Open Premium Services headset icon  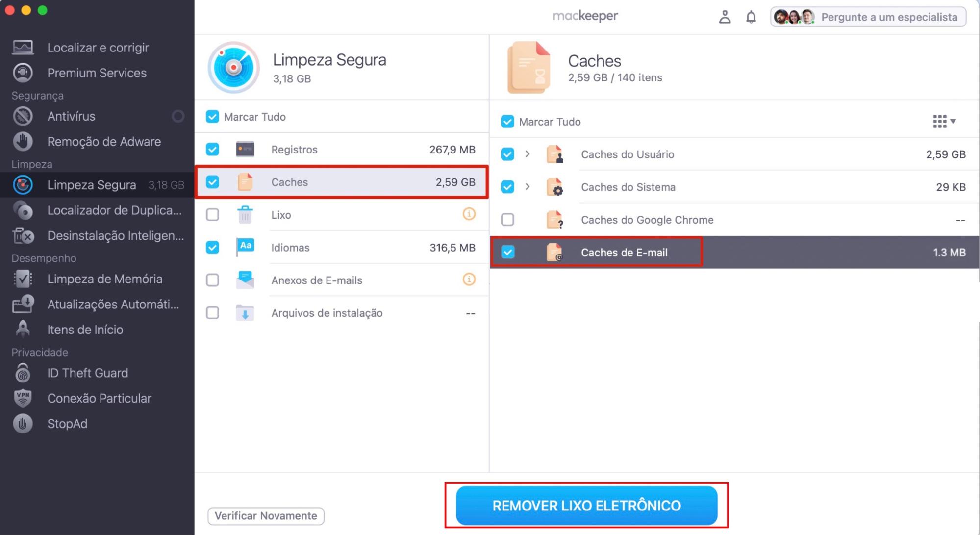[23, 73]
